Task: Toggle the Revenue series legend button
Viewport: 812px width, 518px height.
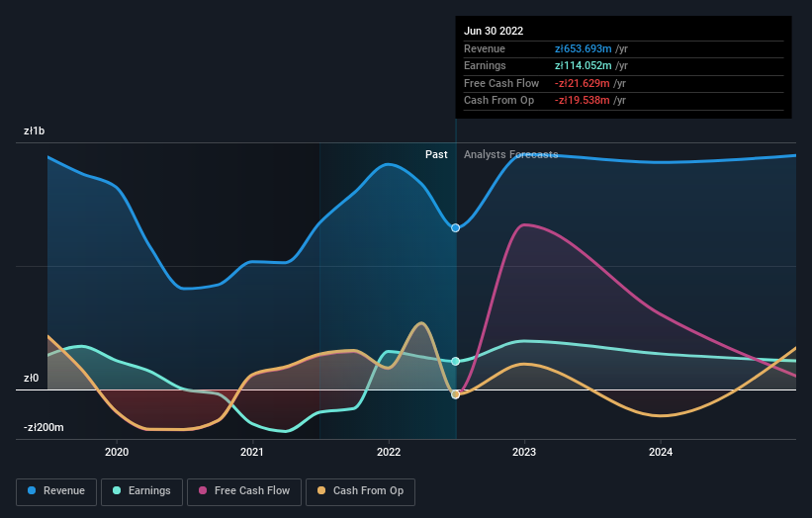Action: coord(56,491)
